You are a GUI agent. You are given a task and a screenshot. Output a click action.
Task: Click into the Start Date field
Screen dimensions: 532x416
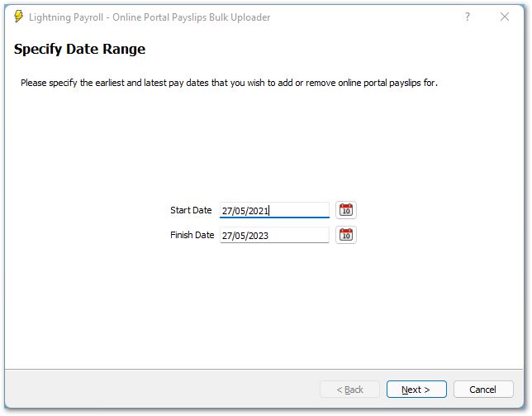274,210
